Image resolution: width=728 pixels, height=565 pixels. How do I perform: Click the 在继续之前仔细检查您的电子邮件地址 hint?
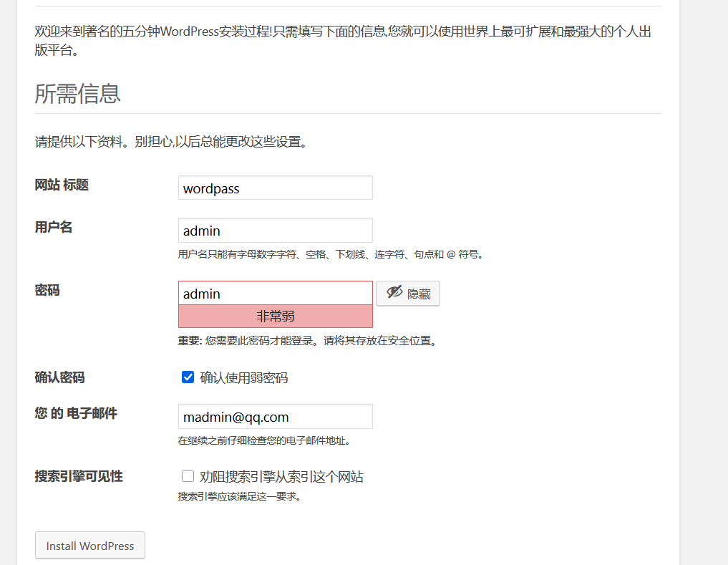pos(265,440)
